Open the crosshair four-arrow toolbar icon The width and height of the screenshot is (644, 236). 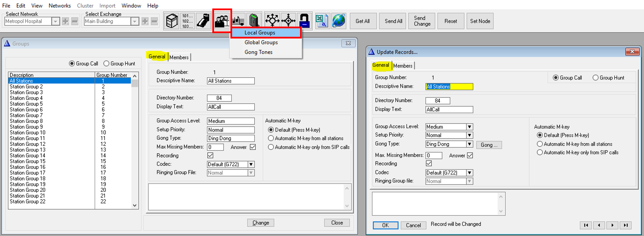288,20
